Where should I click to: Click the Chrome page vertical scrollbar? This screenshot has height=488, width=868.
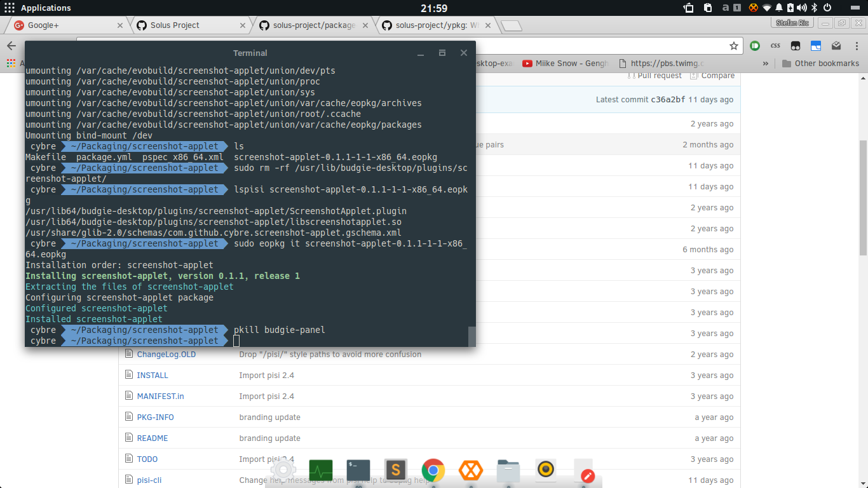[x=863, y=197]
